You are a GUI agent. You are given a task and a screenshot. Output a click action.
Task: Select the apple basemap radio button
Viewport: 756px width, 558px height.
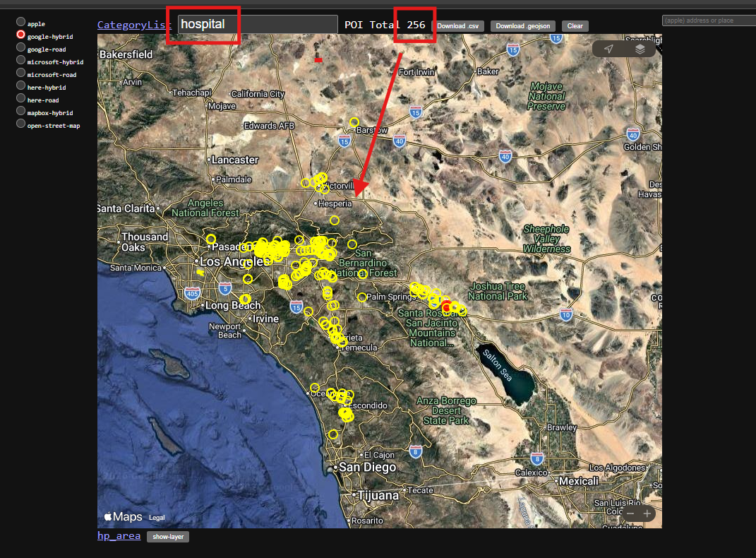click(x=21, y=23)
